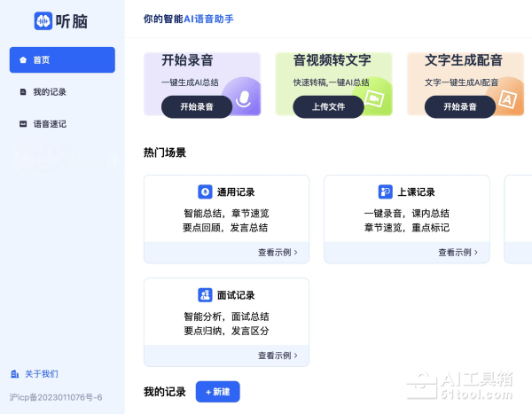The width and height of the screenshot is (532, 414).
Task: Click the 上课记录 blue icon
Action: click(x=385, y=191)
